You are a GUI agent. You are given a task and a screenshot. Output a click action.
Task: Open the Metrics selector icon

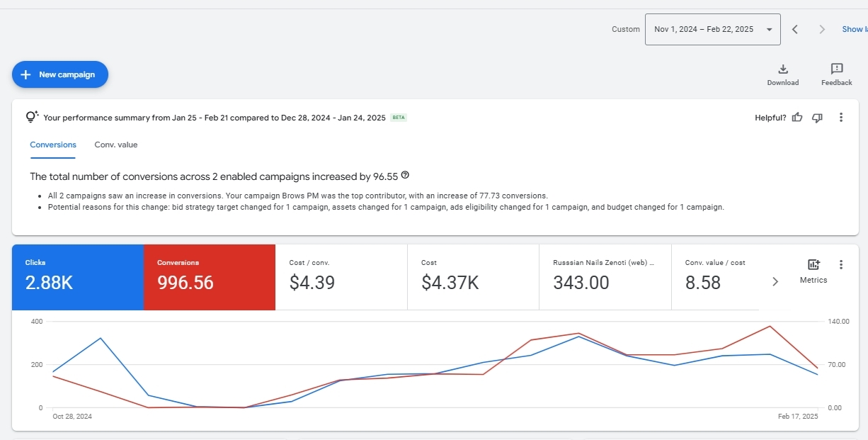[x=813, y=265]
